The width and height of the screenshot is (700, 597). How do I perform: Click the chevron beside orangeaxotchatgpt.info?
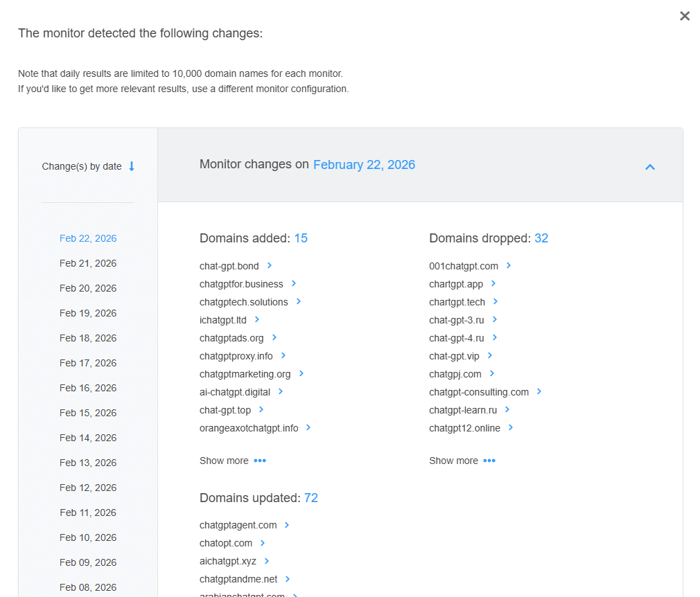coord(308,427)
